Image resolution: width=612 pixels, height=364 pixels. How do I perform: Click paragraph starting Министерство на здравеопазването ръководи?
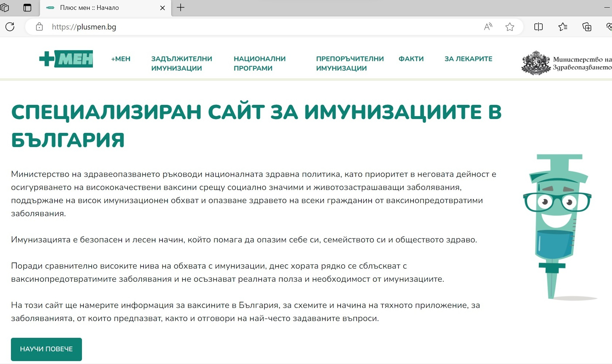(254, 194)
